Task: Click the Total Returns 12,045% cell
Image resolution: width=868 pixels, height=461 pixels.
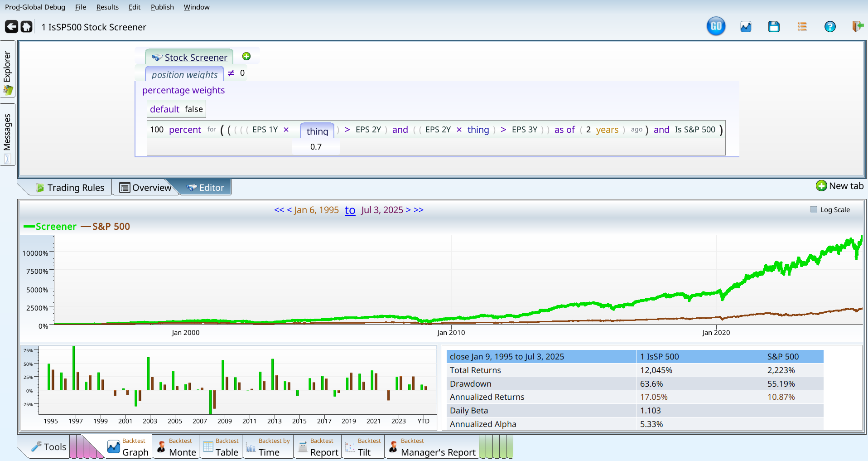Action: click(x=700, y=370)
